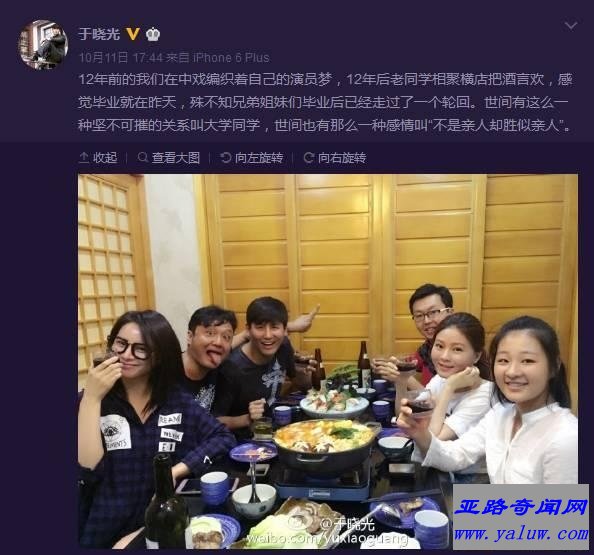Click the weibo.com/yuxiaoguang watermark URL
The image size is (594, 555).
coord(328,538)
